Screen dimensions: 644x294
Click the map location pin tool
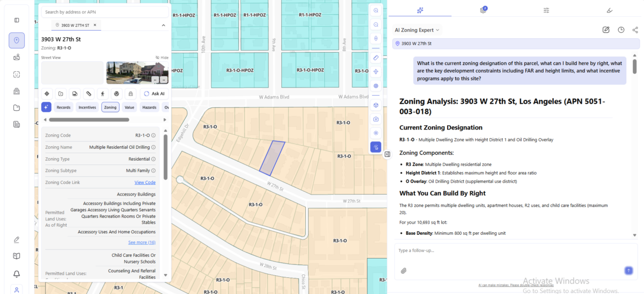376,39
